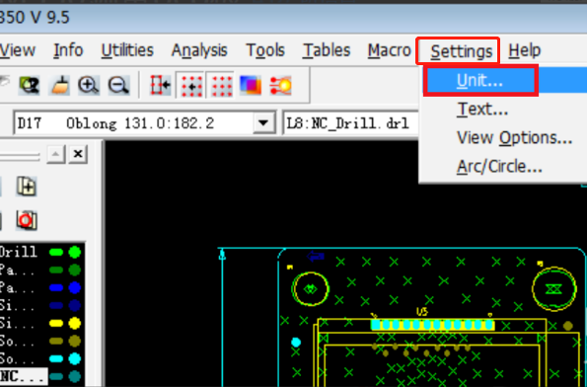Click the U5 connector label on board

pyautogui.click(x=422, y=312)
